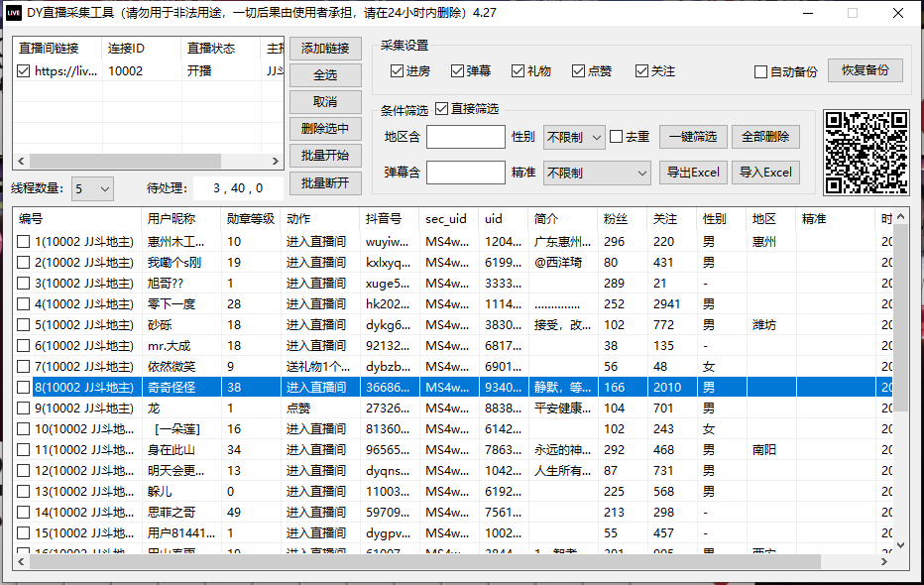Click the 勋章等级 column header
Image resolution: width=924 pixels, height=585 pixels.
(248, 219)
